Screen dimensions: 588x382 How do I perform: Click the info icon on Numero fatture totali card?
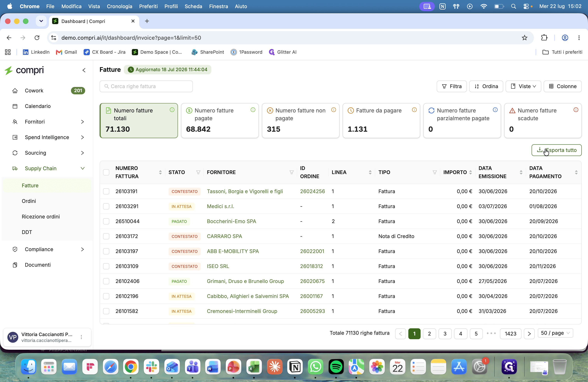click(172, 110)
